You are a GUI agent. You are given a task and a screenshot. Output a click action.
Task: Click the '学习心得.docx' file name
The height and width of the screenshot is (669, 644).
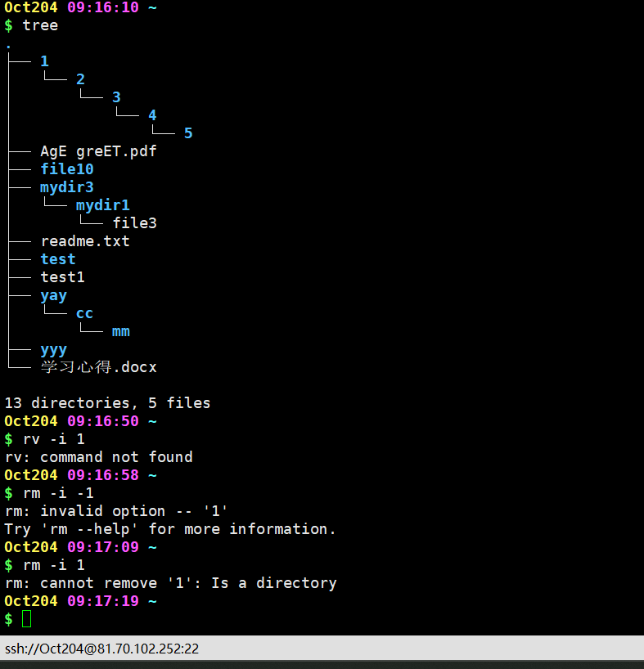(x=98, y=367)
